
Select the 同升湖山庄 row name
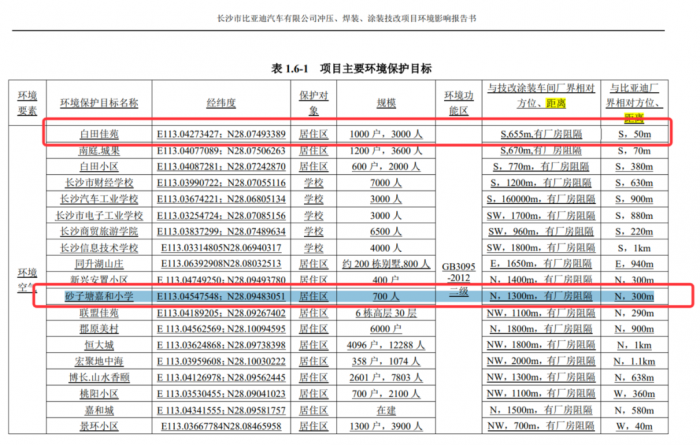[x=99, y=264]
